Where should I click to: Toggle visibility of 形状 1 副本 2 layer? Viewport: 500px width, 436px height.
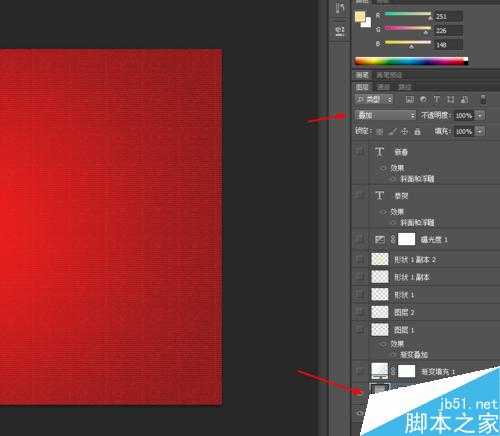coord(360,259)
